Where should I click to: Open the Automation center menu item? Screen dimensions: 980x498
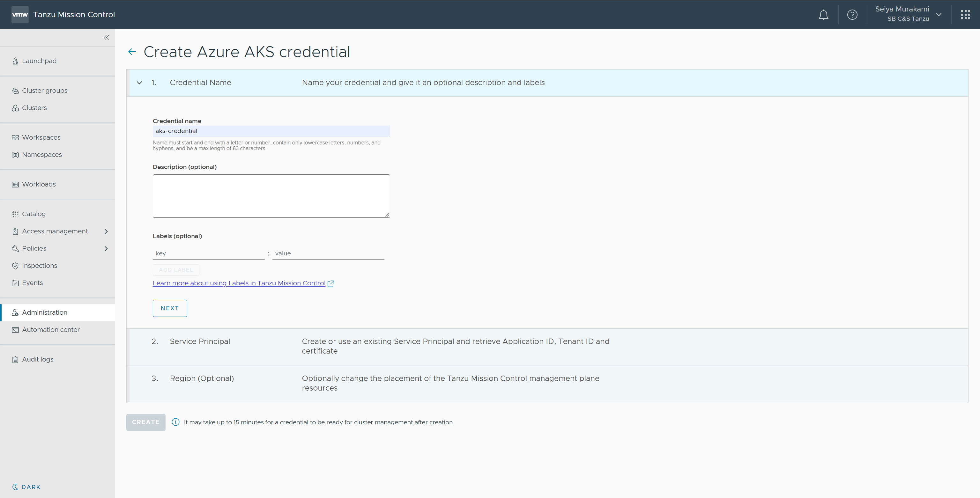(51, 330)
